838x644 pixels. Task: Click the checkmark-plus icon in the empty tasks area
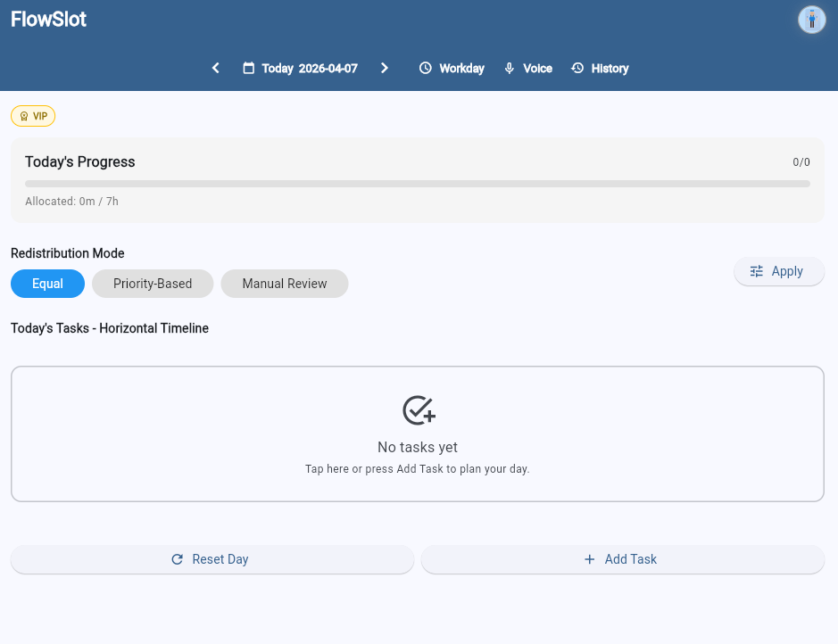point(417,409)
